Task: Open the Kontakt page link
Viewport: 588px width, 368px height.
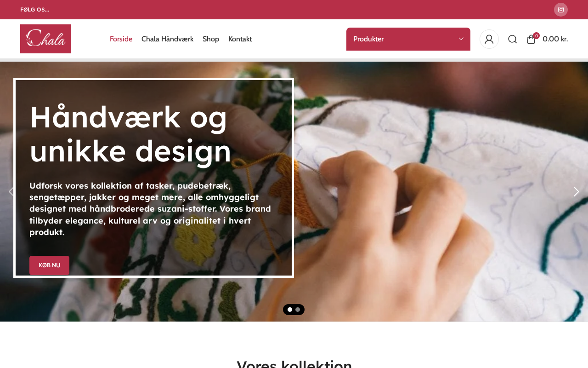Action: click(x=240, y=39)
